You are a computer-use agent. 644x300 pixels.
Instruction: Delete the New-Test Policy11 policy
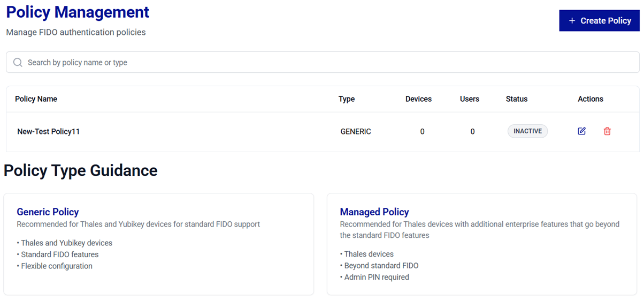pyautogui.click(x=607, y=131)
